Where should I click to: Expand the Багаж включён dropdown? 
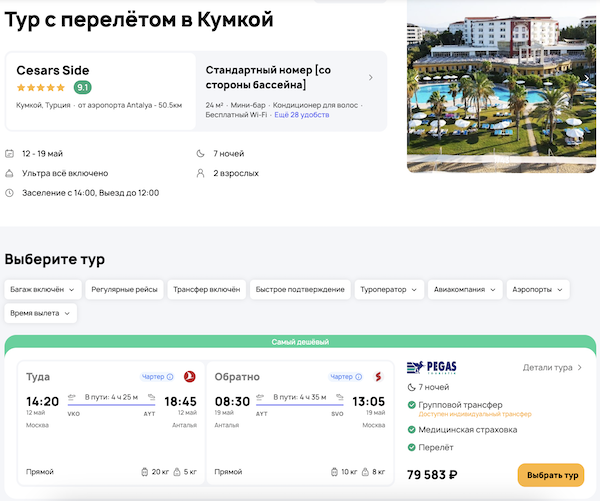pyautogui.click(x=41, y=290)
